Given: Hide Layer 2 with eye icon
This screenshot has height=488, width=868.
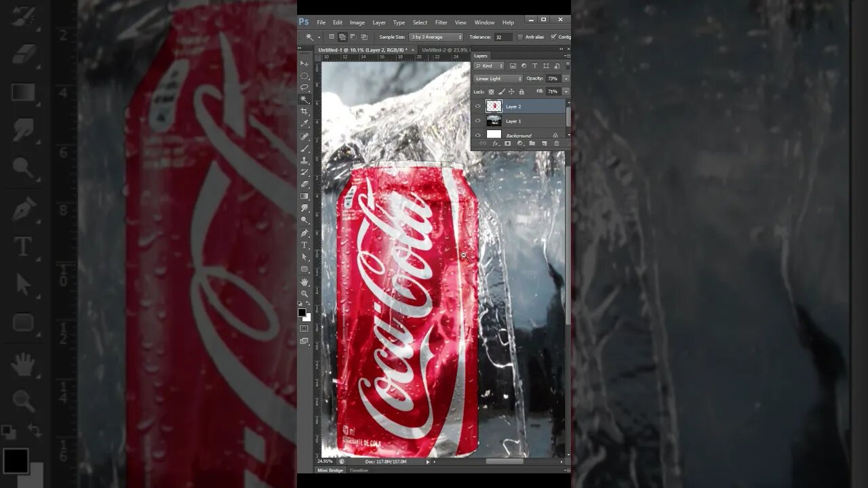Looking at the screenshot, I should pos(477,106).
